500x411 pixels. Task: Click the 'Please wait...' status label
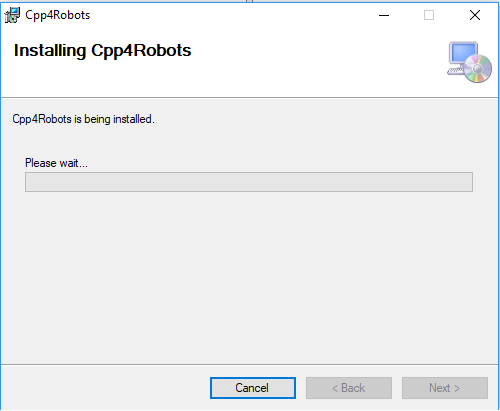point(56,163)
